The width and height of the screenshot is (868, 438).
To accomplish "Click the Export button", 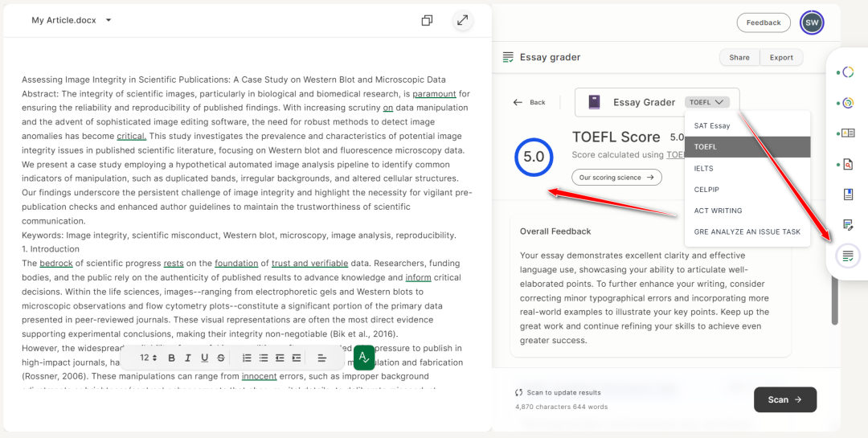I will [781, 57].
